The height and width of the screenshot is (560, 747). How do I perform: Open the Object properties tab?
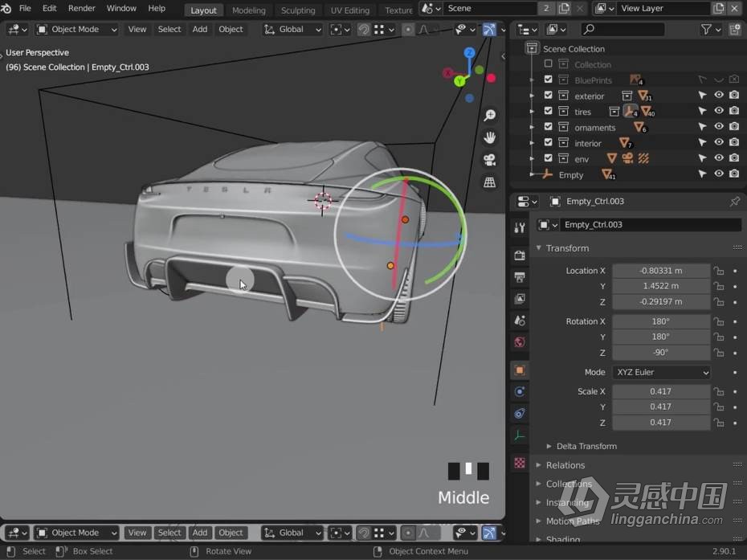click(520, 370)
